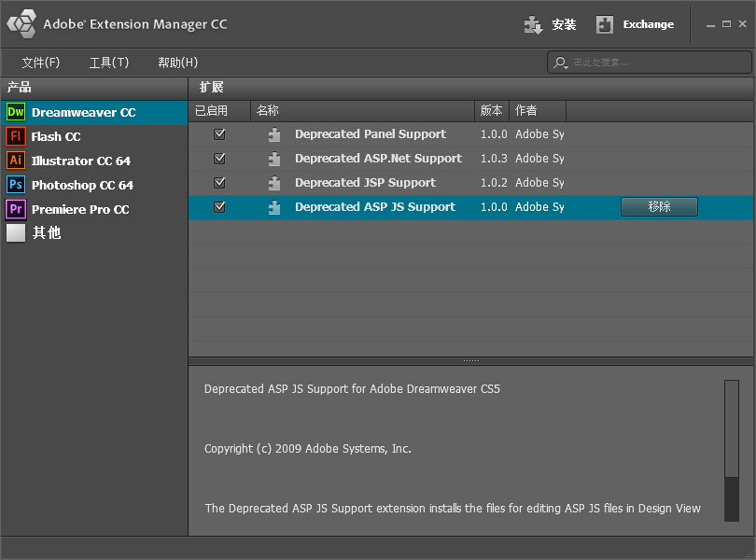Image resolution: width=756 pixels, height=560 pixels.
Task: Click version 1.0.2 cell
Action: point(494,182)
